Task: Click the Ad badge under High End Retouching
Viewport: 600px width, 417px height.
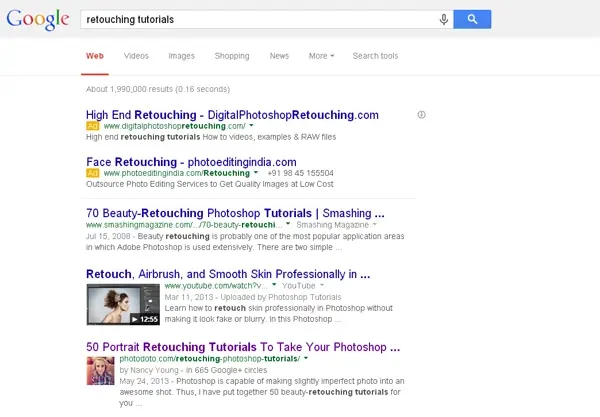Action: [92, 126]
